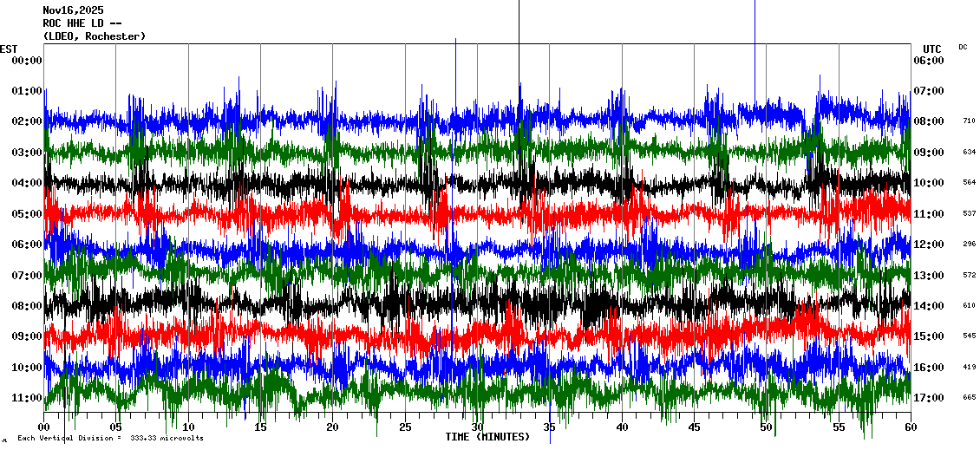Click the EST time zone header
The height and width of the screenshot is (450, 980).
tap(9, 49)
